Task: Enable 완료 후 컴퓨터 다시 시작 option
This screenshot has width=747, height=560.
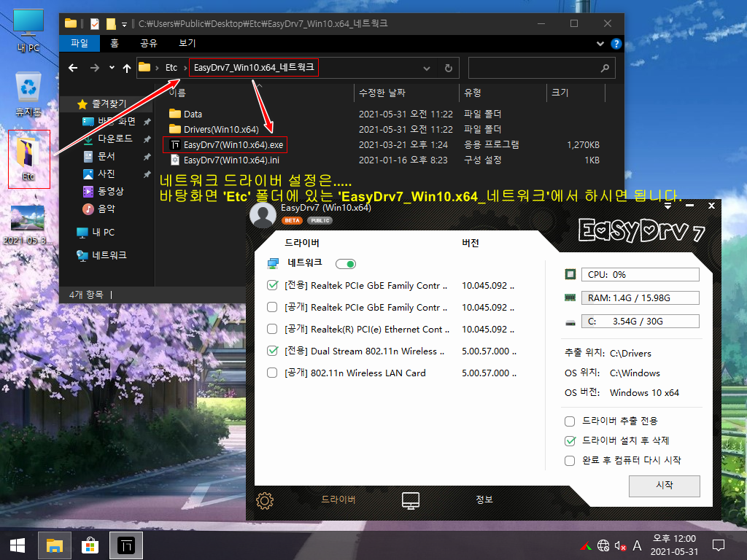Action: tap(570, 461)
